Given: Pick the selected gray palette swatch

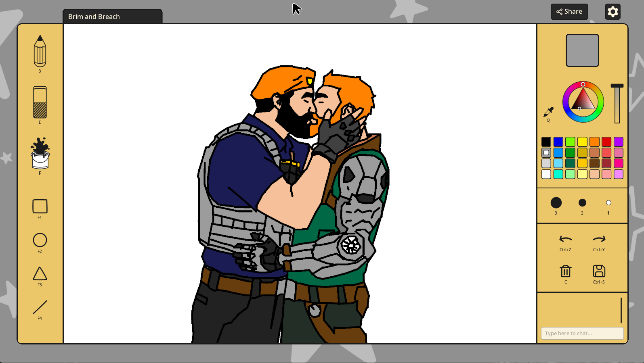Looking at the screenshot, I should pos(546,152).
